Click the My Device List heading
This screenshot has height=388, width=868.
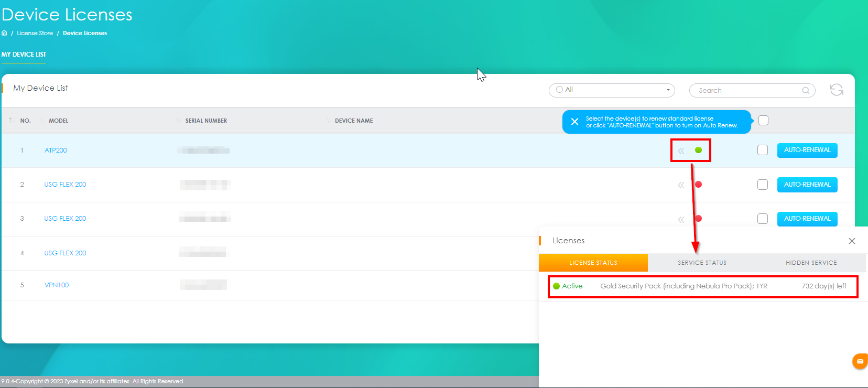pos(40,88)
